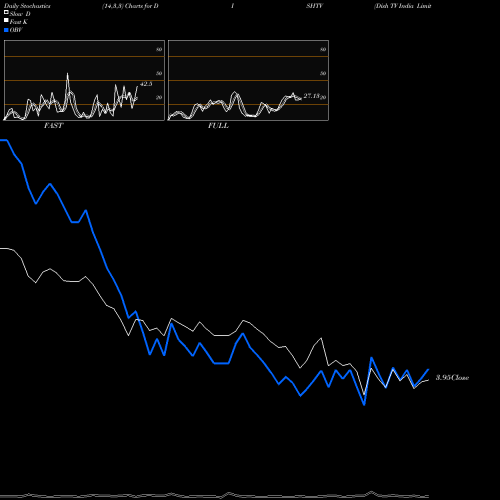The width and height of the screenshot is (500, 500).
Task: Select the 'Slow D' legend label
Action: 20,14
